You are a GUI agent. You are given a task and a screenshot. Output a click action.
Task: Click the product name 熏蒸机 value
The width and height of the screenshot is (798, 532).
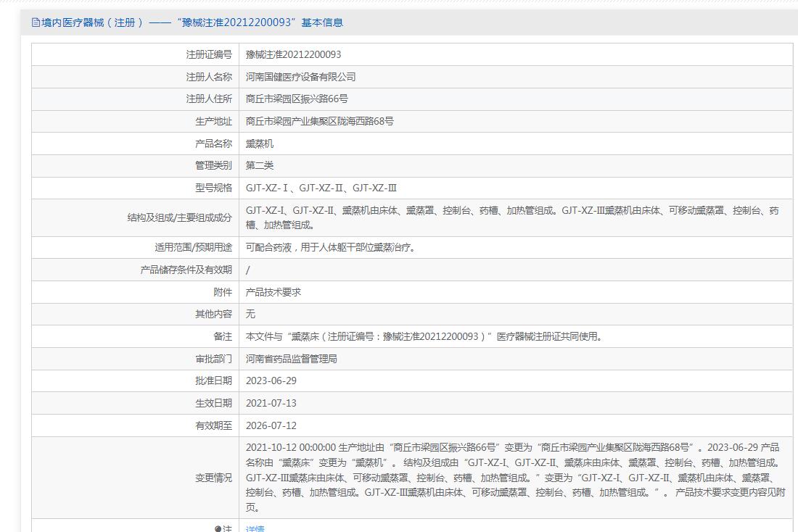tap(260, 144)
